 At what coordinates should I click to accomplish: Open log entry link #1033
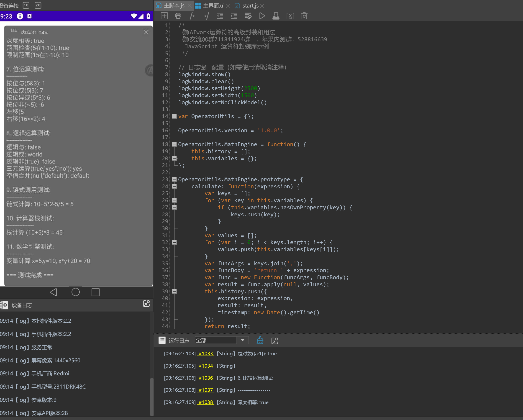coord(205,353)
